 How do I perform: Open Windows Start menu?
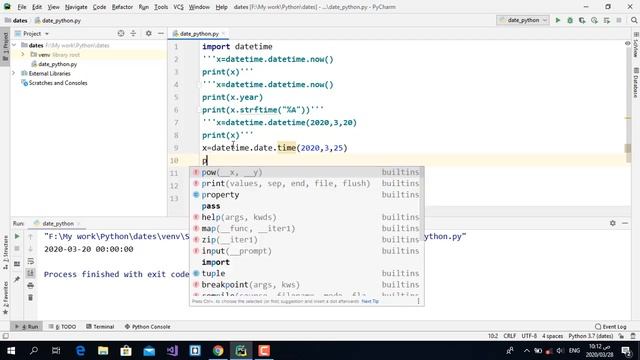[x=11, y=351]
